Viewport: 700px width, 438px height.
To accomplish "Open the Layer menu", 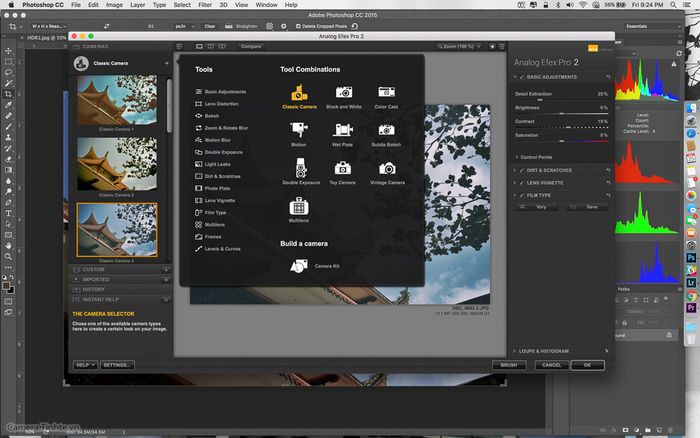I will click(138, 5).
